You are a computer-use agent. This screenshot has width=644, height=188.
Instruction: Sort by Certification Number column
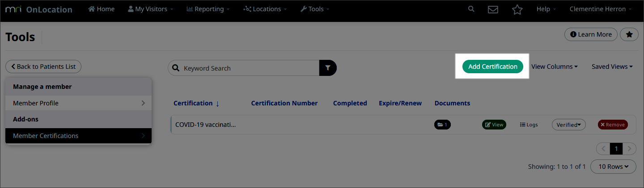[x=284, y=103]
